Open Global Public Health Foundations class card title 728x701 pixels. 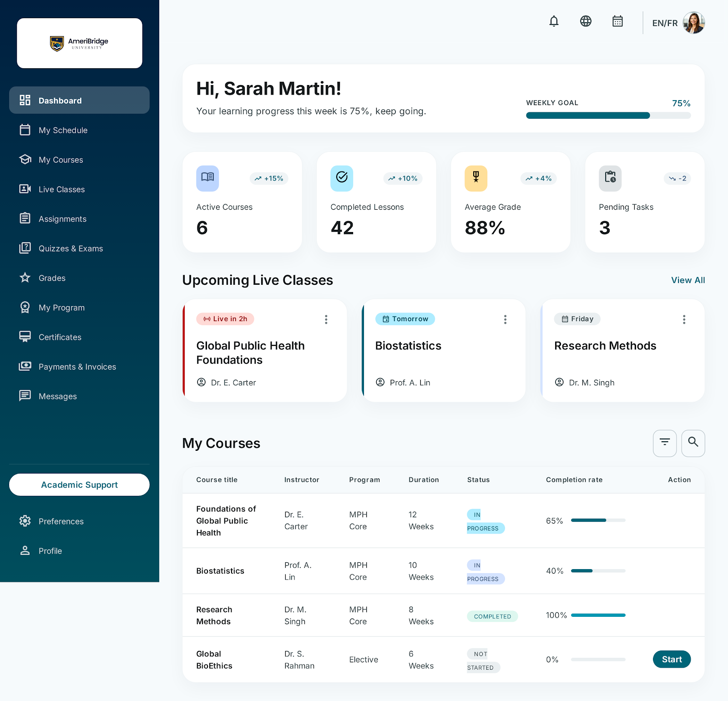(x=250, y=353)
